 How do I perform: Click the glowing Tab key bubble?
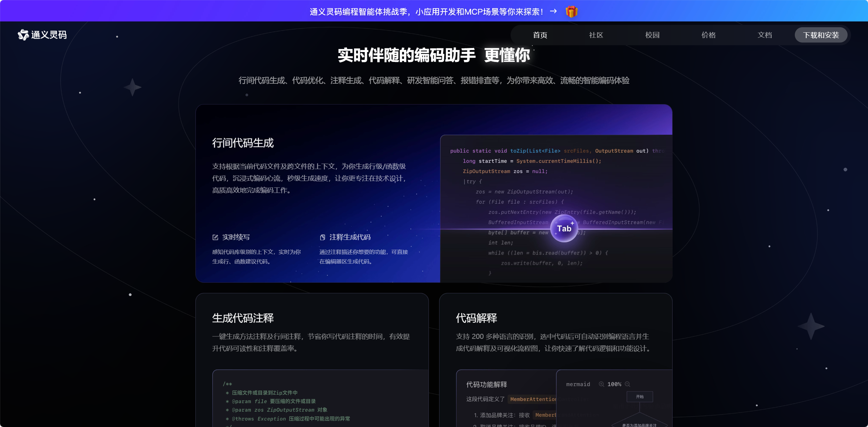(564, 228)
